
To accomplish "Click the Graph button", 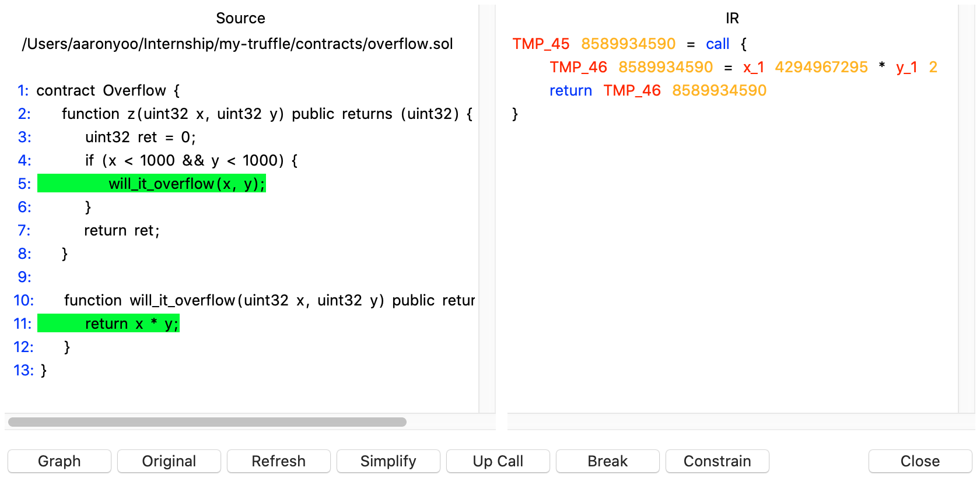I will (x=59, y=461).
